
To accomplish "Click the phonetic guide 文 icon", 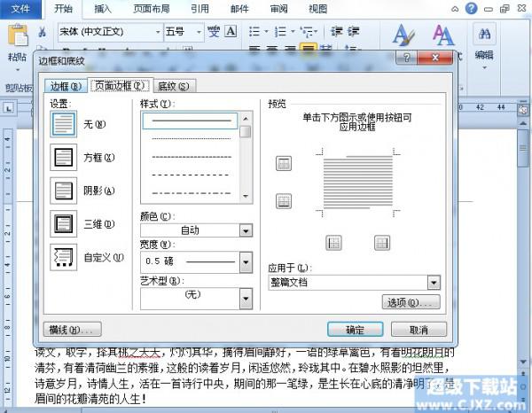I will pyautogui.click(x=214, y=32).
